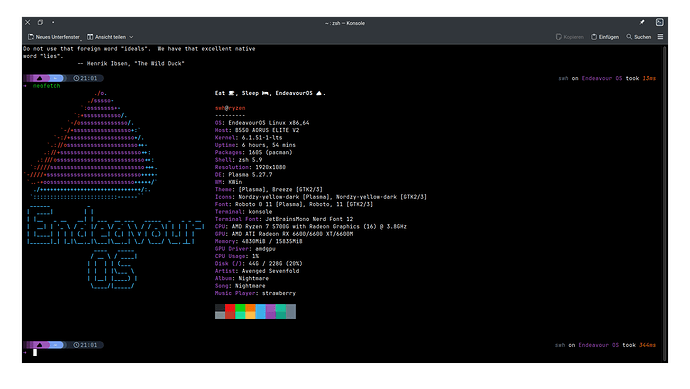Click the 'DE: Plasma 5.27.7' line
Viewport: 690px width, 389px height.
[x=243, y=175]
